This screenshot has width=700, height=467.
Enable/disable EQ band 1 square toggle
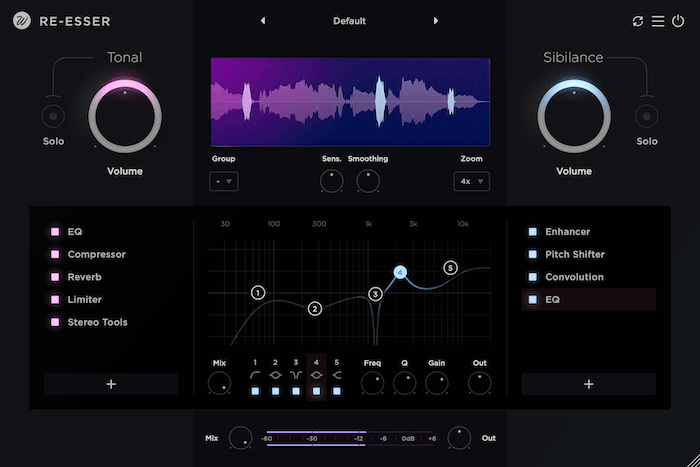point(255,391)
